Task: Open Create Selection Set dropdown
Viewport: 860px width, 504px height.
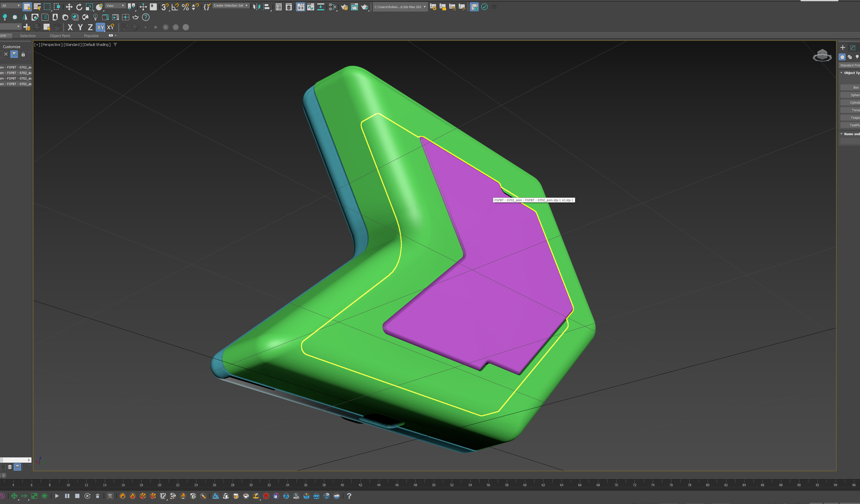Action: pos(230,6)
